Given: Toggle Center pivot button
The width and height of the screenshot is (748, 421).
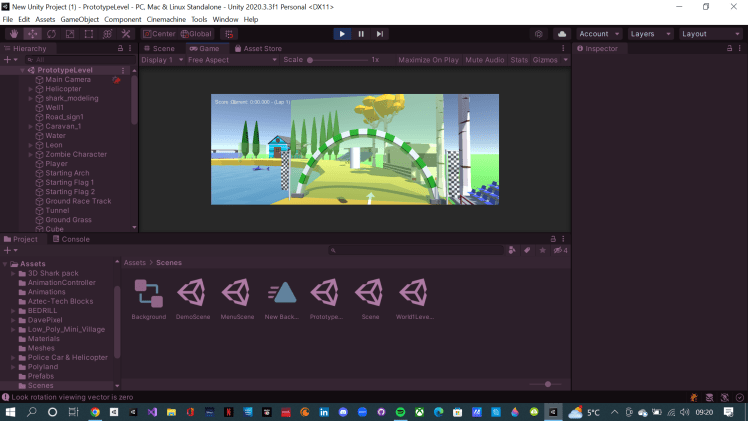Looking at the screenshot, I should pos(158,34).
